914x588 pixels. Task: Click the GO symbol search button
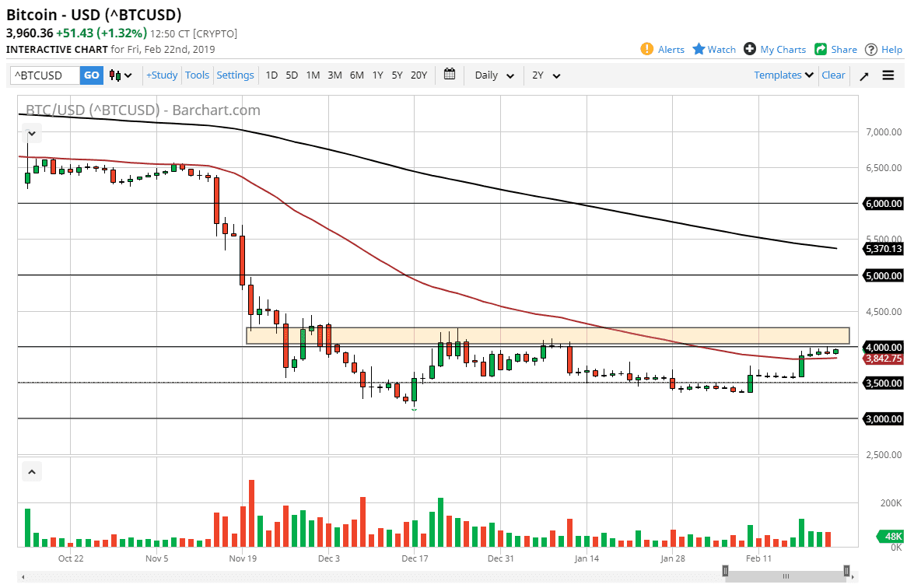pos(91,75)
